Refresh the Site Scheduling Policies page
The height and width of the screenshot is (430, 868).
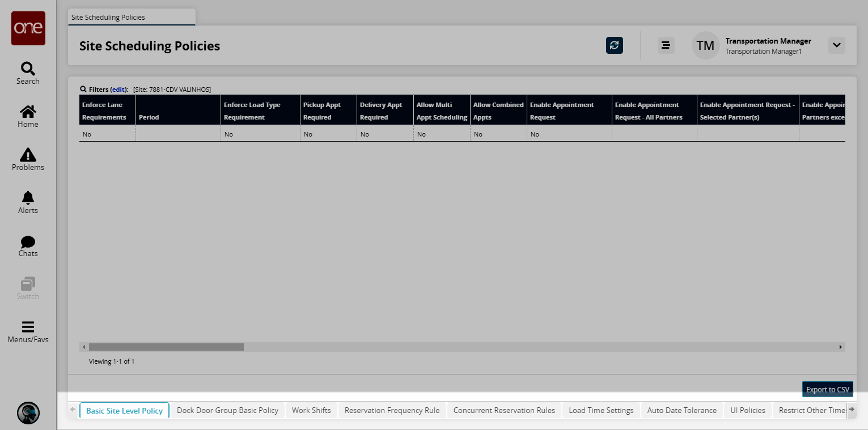click(615, 45)
